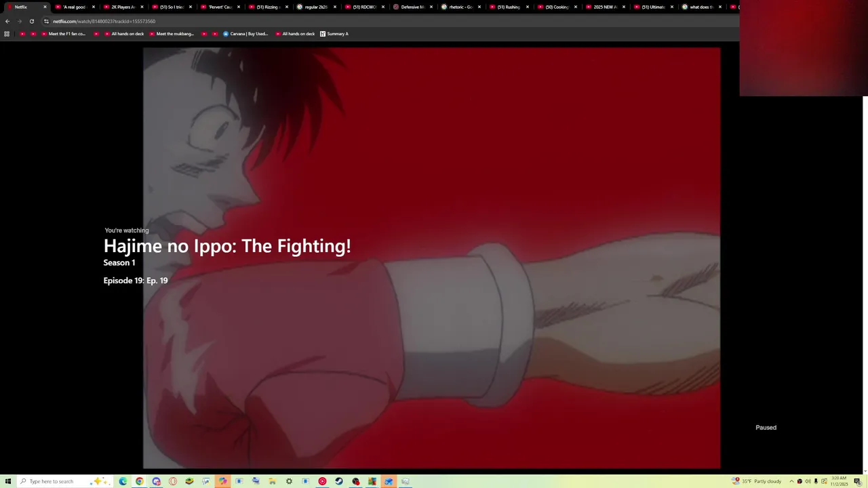Viewport: 868px width, 488px height.
Task: Switch to the '2K Players' tab
Action: 122,7
